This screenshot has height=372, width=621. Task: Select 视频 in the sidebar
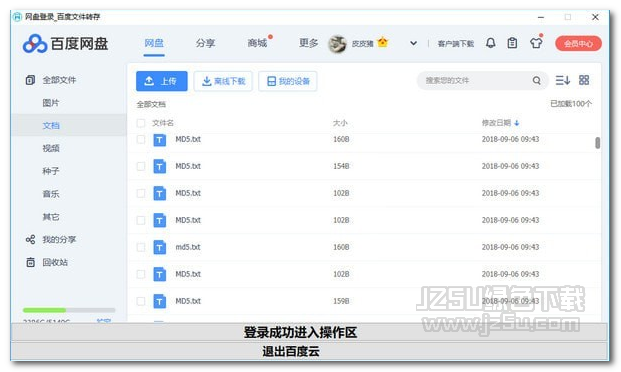51,148
